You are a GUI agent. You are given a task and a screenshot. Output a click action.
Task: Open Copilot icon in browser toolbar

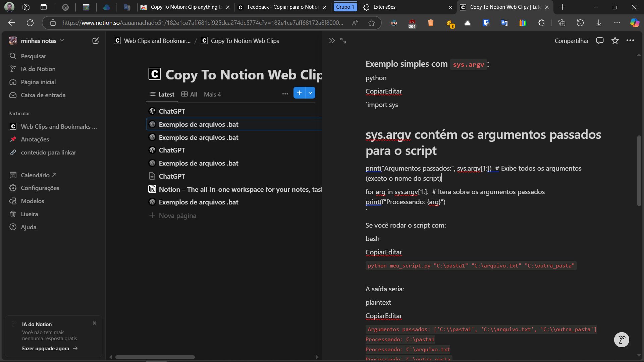[x=635, y=23]
